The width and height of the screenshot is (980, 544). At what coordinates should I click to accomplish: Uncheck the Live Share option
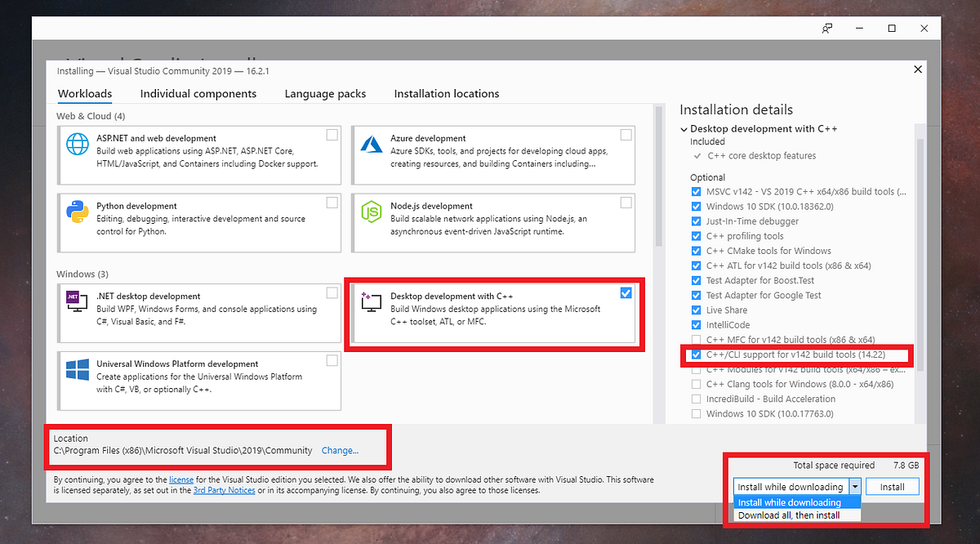coord(696,310)
